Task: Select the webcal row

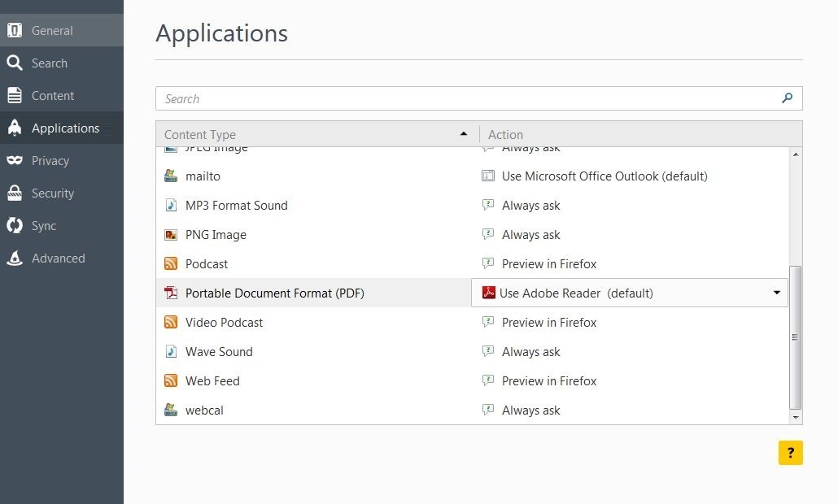Action: click(473, 410)
